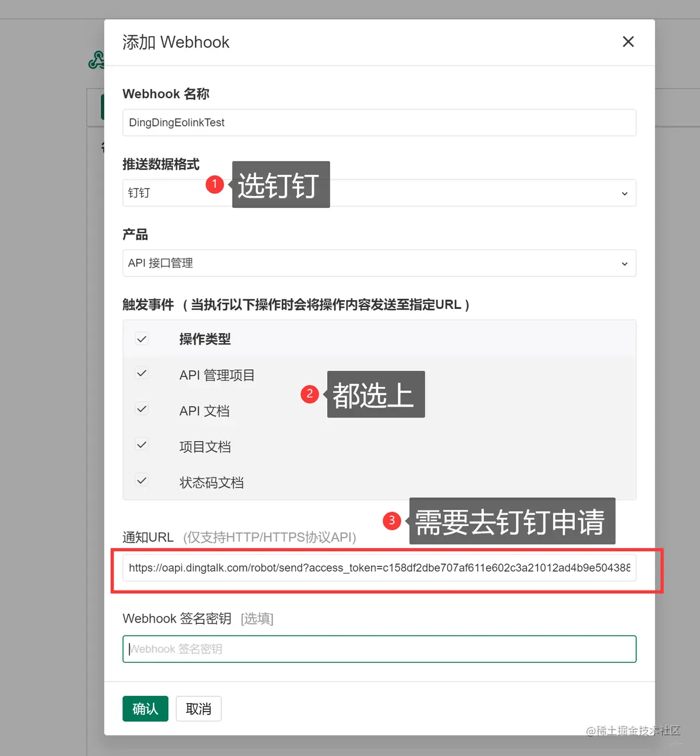This screenshot has width=700, height=756.
Task: Close the 添加 Webhook dialog with X
Action: click(x=628, y=41)
